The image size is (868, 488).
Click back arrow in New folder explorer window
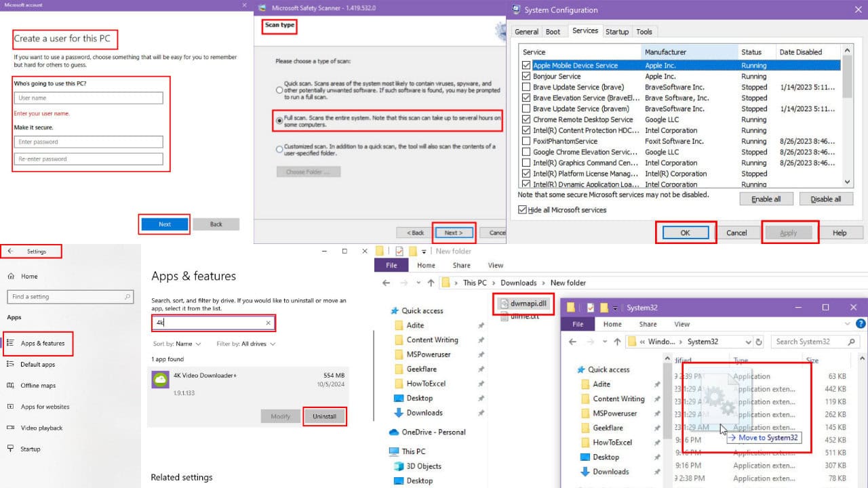click(387, 283)
